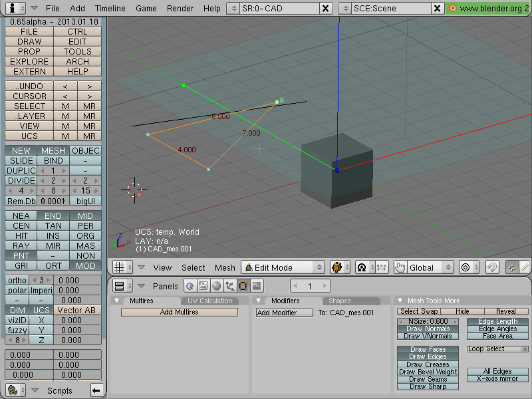Click the 3D manipulator hand icon
The height and width of the screenshot is (399, 532).
(x=400, y=267)
